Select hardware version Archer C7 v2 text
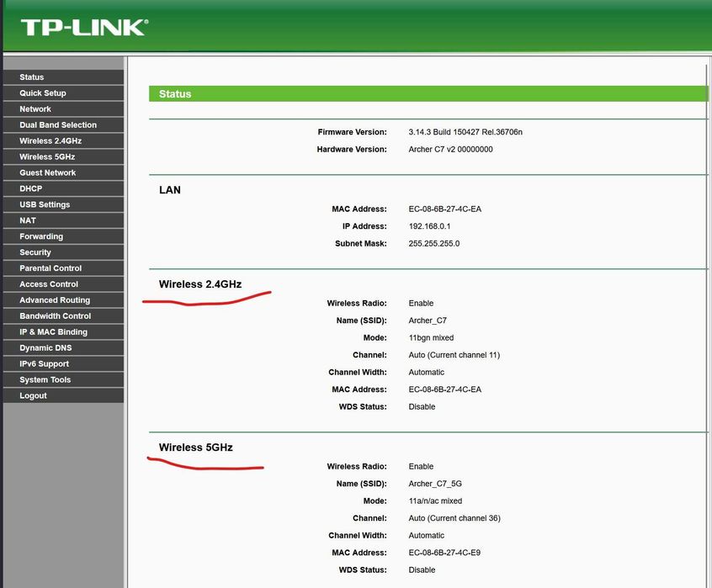This screenshot has height=588, width=712. point(450,149)
